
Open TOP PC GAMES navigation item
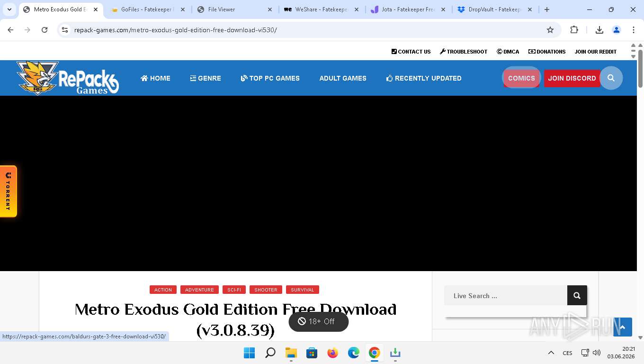(x=270, y=78)
